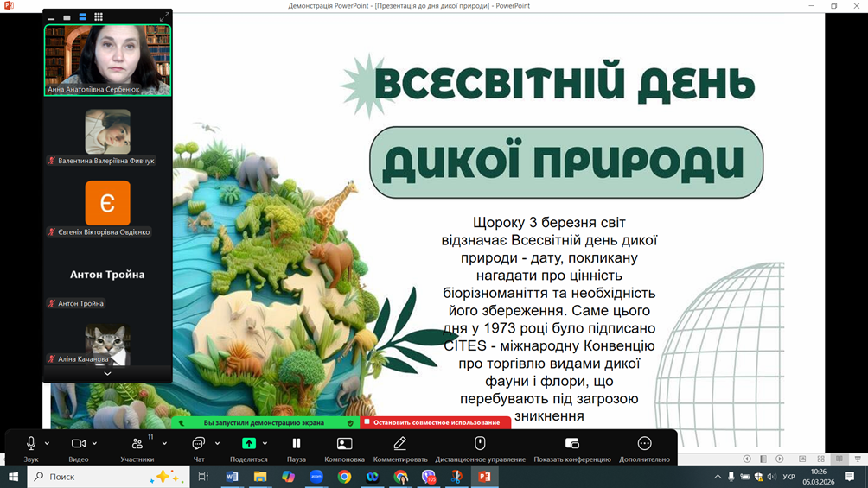Expand arrow next to Участники
868x488 pixels.
coord(164,443)
